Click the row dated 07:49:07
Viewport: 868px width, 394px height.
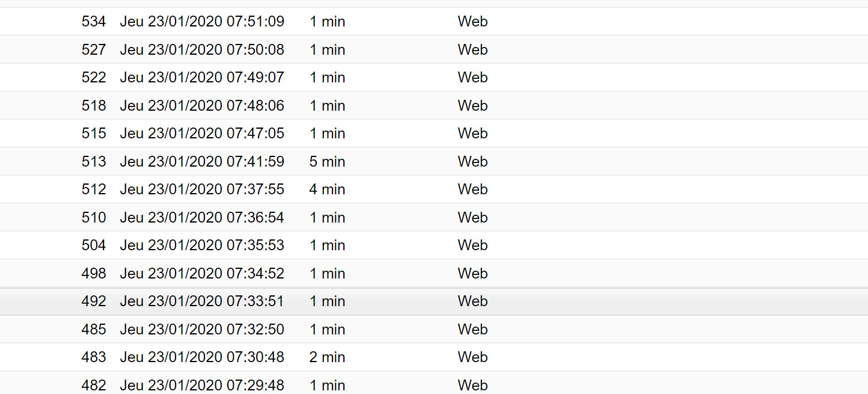tap(434, 78)
